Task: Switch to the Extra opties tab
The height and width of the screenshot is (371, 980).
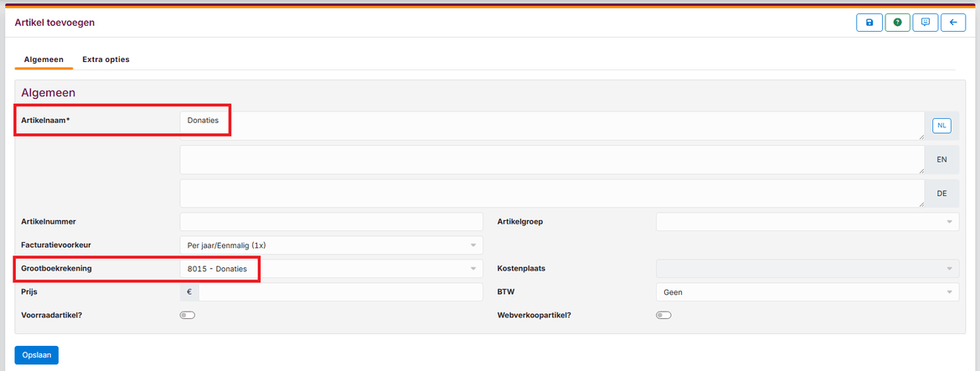Action: click(106, 59)
